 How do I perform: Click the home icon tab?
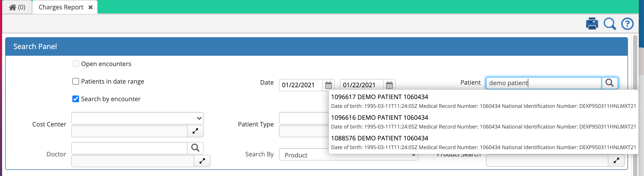pos(12,7)
